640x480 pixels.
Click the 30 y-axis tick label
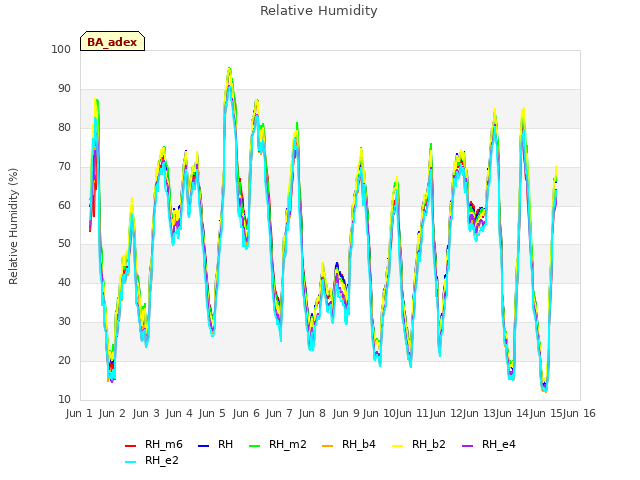point(64,322)
